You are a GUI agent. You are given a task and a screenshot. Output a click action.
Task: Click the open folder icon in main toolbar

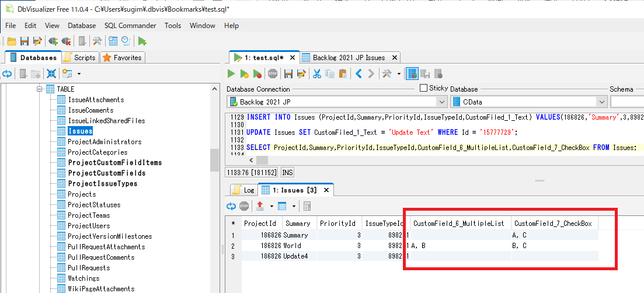[12, 41]
